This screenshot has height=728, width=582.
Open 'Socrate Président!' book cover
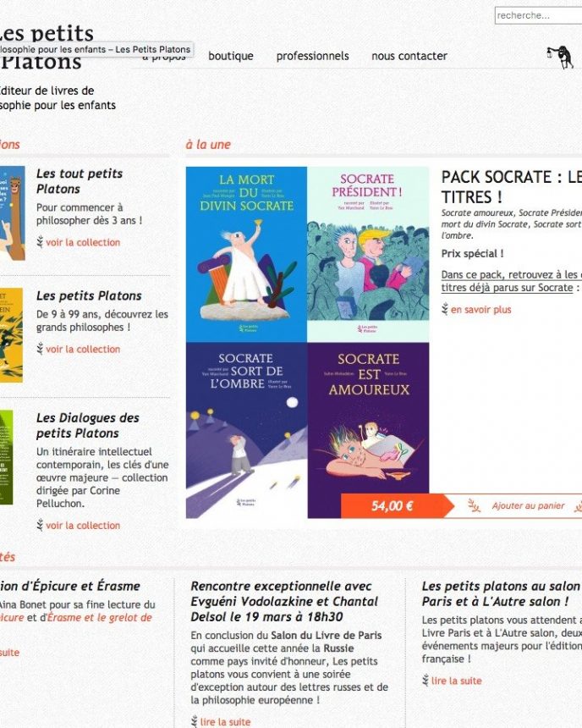coord(368,255)
